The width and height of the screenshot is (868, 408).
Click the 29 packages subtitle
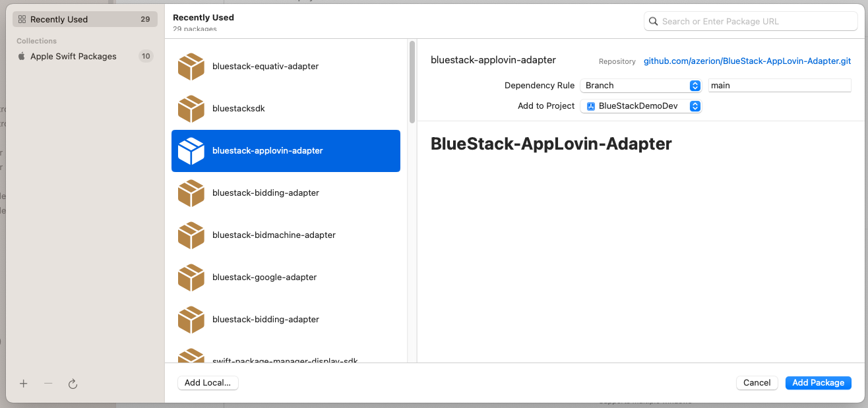195,29
